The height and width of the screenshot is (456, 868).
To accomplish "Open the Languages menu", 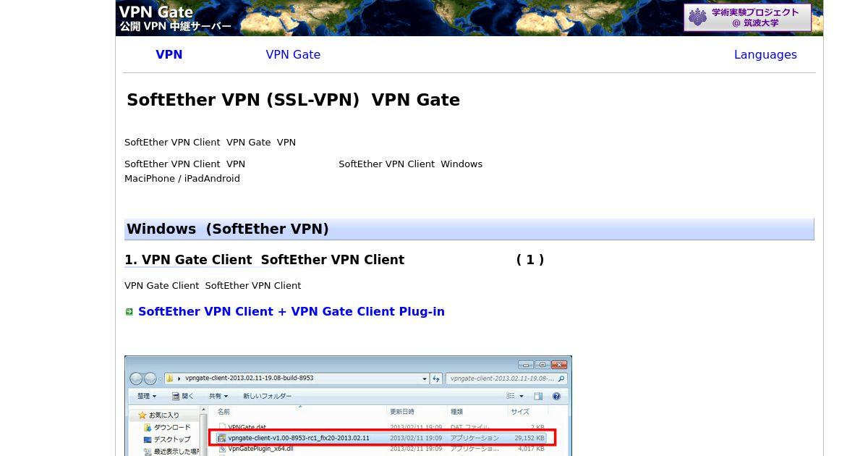I will point(765,55).
